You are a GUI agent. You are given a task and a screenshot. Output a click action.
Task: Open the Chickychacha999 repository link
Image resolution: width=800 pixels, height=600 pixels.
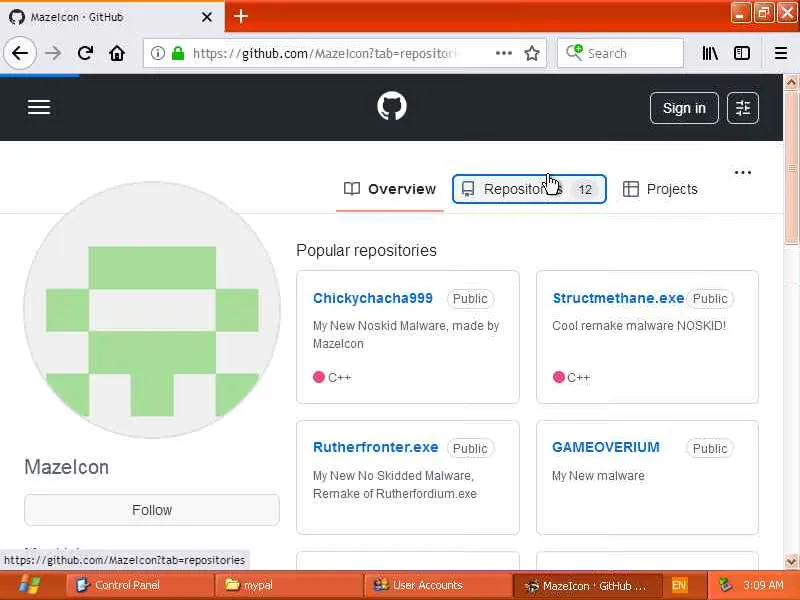pyautogui.click(x=372, y=298)
